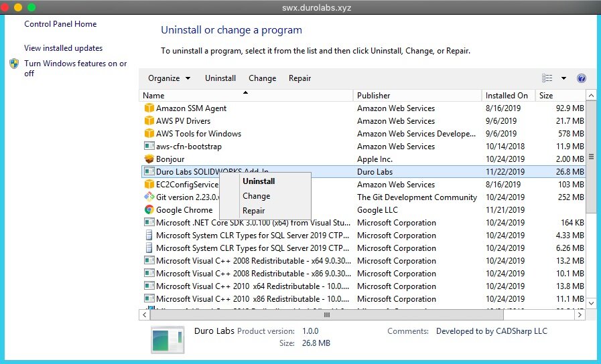Click the Windows features shield icon
The width and height of the screenshot is (601, 364).
14,64
